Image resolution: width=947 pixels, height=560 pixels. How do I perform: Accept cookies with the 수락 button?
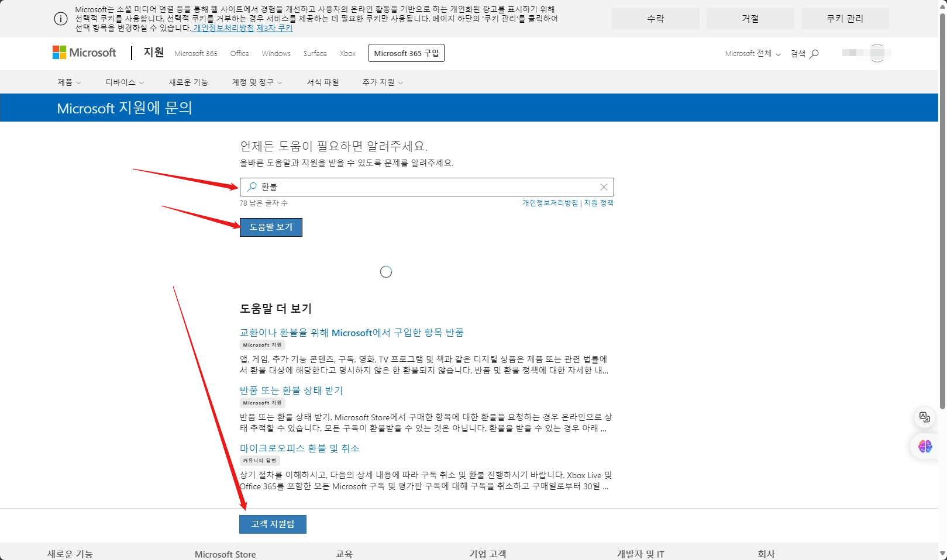(656, 19)
